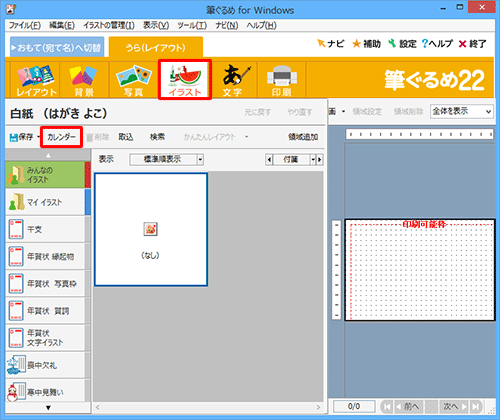Open the ツール(T) menu

(192, 25)
